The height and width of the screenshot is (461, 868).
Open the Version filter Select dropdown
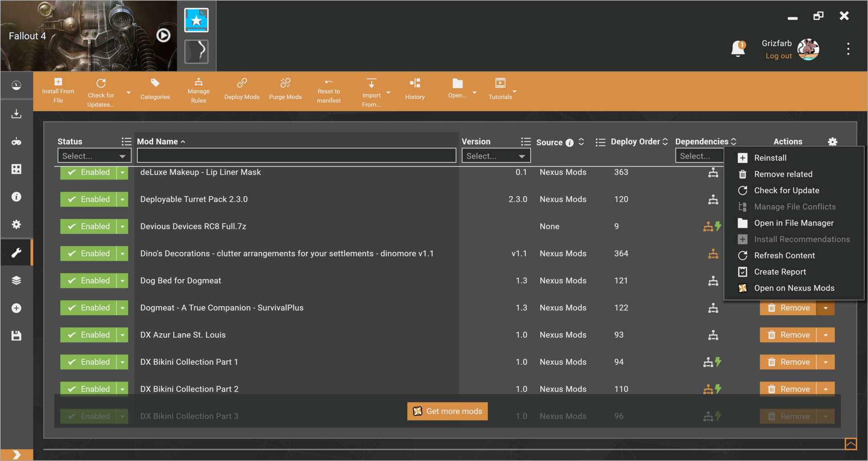click(496, 155)
